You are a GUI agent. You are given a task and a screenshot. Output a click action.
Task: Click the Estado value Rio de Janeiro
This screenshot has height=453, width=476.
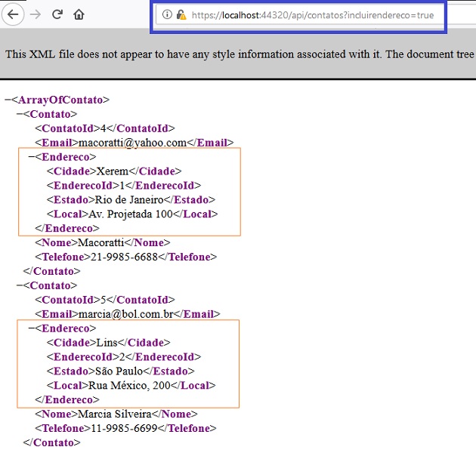(x=129, y=199)
